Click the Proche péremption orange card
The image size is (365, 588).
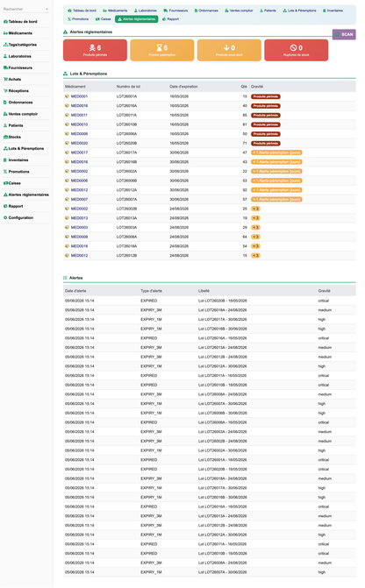[162, 50]
